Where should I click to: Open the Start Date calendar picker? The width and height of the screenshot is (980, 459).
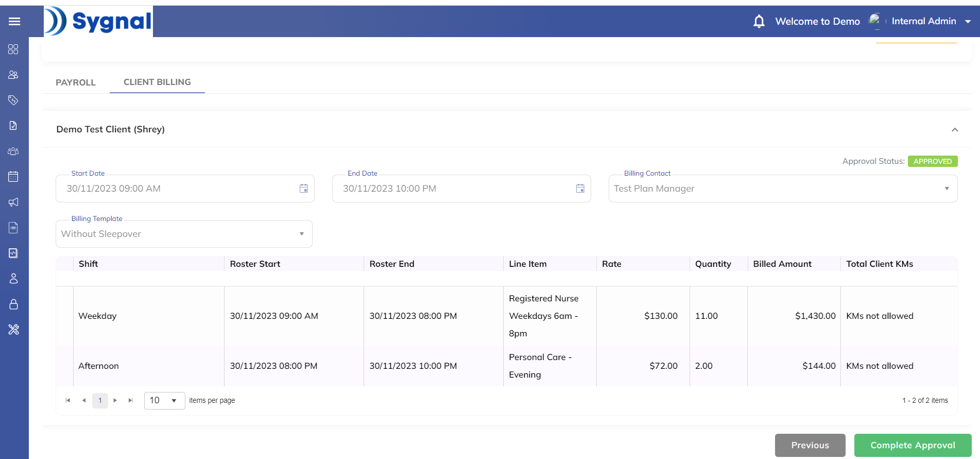304,189
